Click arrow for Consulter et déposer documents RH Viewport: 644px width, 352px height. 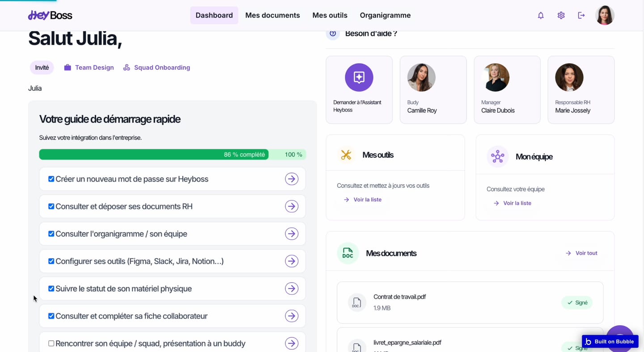pos(292,206)
